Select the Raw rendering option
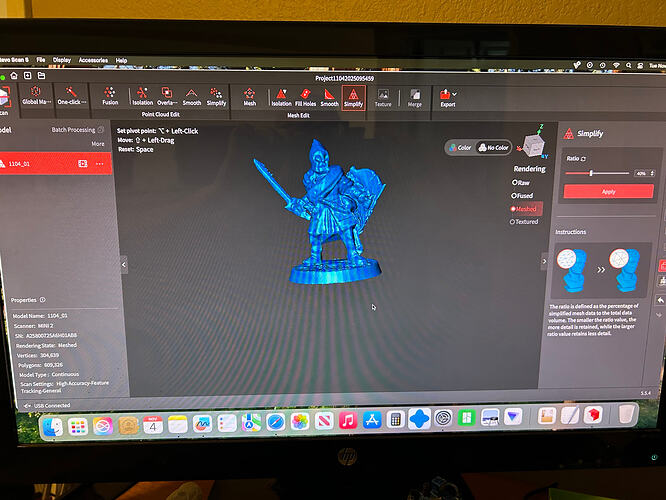Image resolution: width=666 pixels, height=500 pixels. (521, 183)
